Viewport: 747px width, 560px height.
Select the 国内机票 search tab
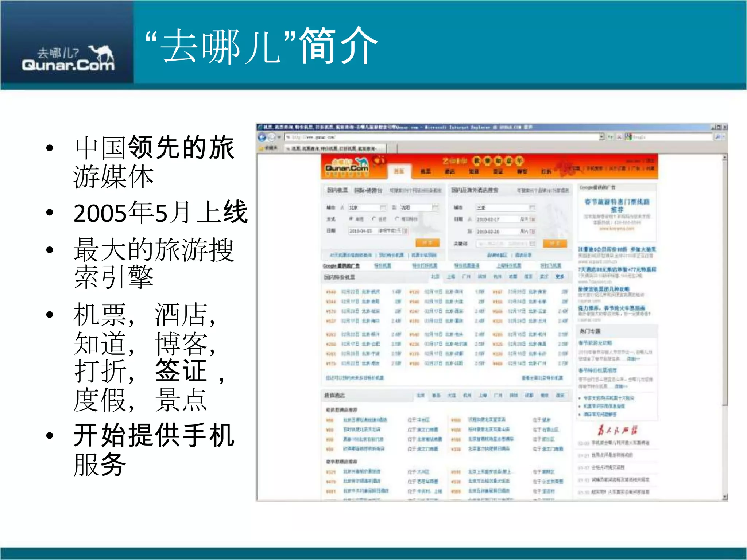pyautogui.click(x=337, y=190)
